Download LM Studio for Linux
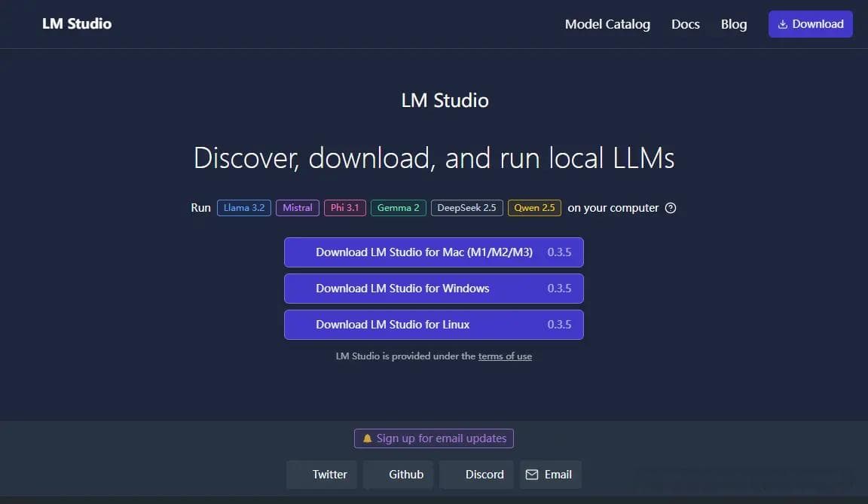 tap(433, 325)
